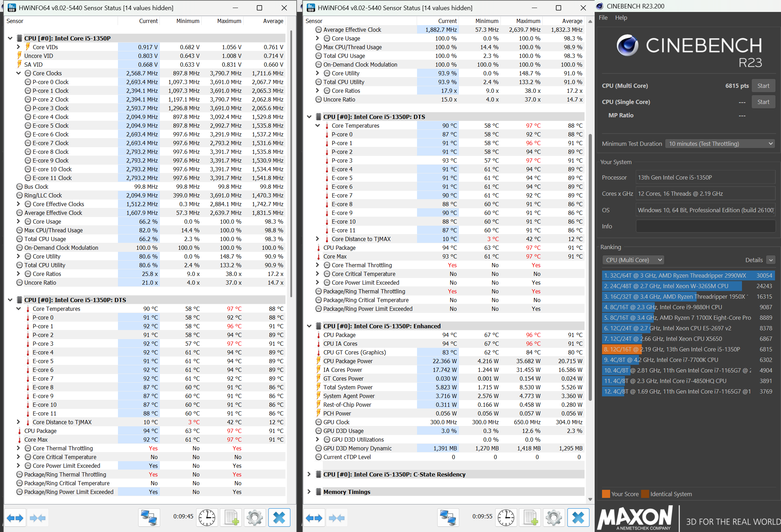Viewport: 781px width, 532px height.
Task: Select Intel Xeon W-3265M ranking entry
Action: 688,286
